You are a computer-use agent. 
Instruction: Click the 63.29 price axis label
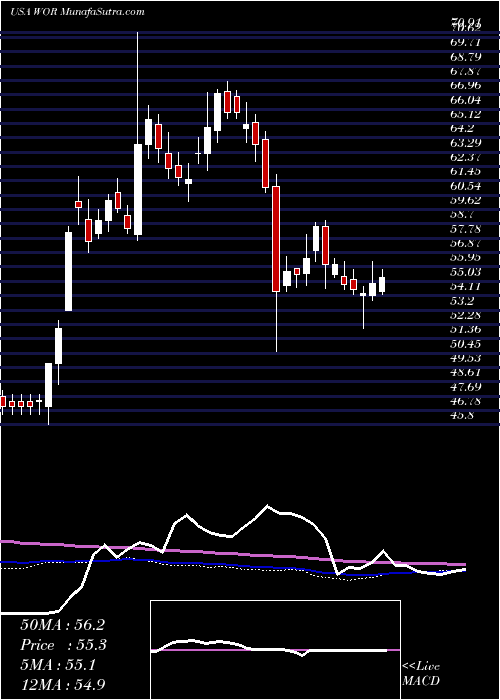465,143
